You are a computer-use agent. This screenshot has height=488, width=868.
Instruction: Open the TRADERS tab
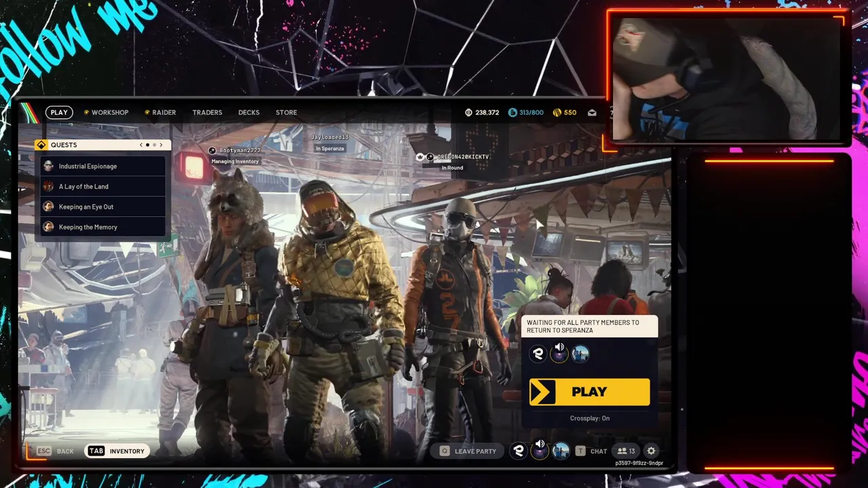(x=207, y=113)
